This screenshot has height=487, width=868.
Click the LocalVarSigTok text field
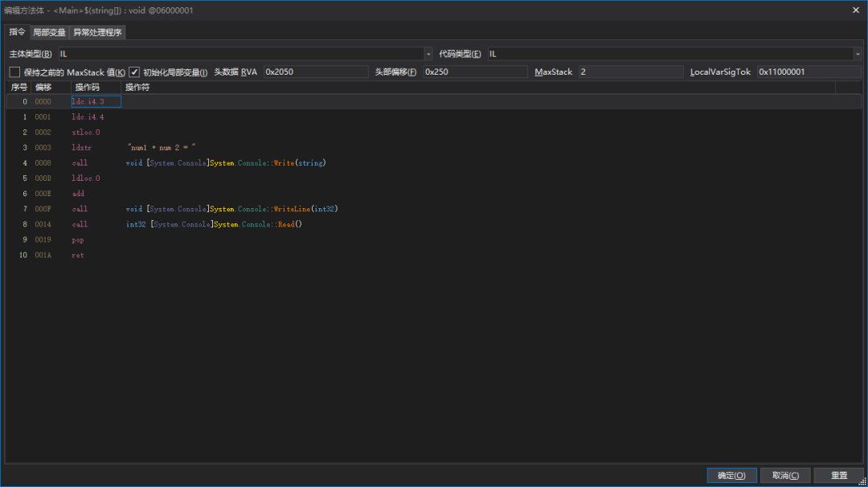pyautogui.click(x=808, y=72)
